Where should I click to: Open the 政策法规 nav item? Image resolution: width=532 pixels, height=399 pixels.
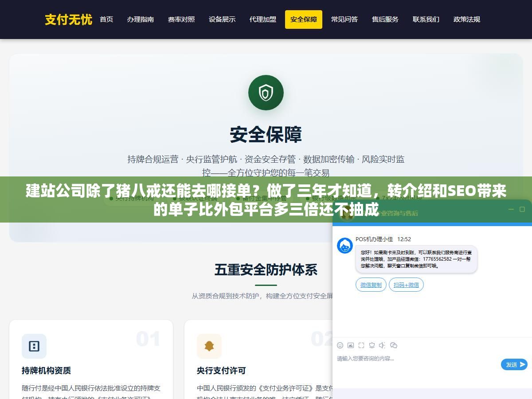(467, 20)
